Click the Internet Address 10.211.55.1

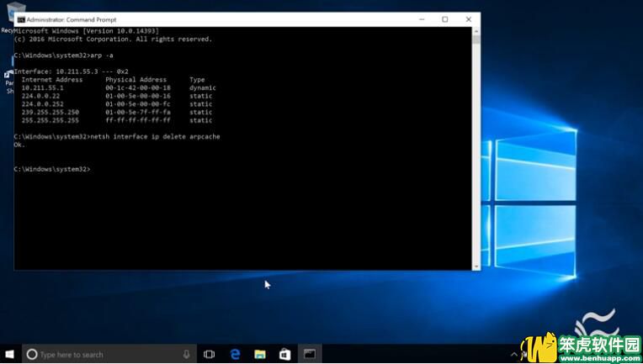pos(43,87)
